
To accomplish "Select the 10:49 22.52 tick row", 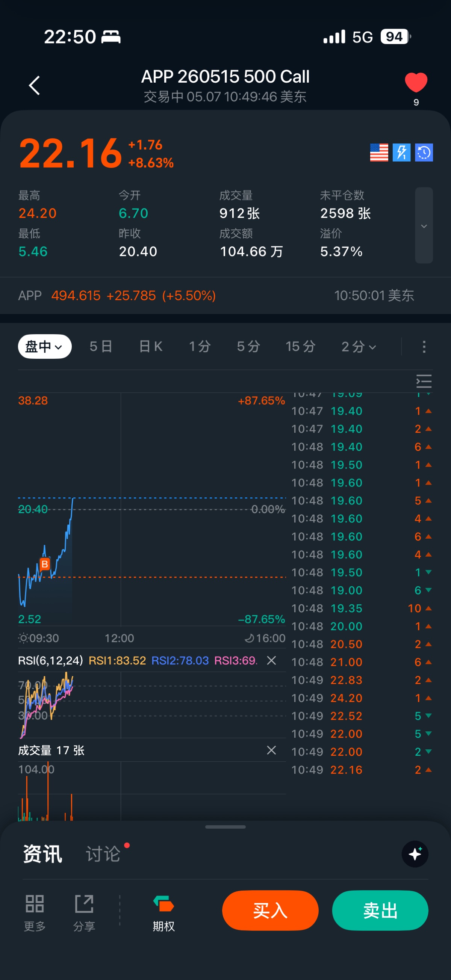I will coord(362,716).
